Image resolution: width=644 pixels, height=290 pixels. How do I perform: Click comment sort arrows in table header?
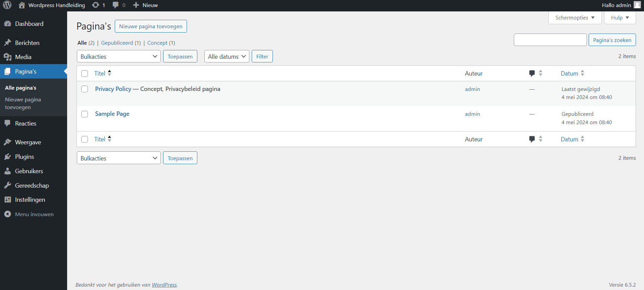point(541,73)
